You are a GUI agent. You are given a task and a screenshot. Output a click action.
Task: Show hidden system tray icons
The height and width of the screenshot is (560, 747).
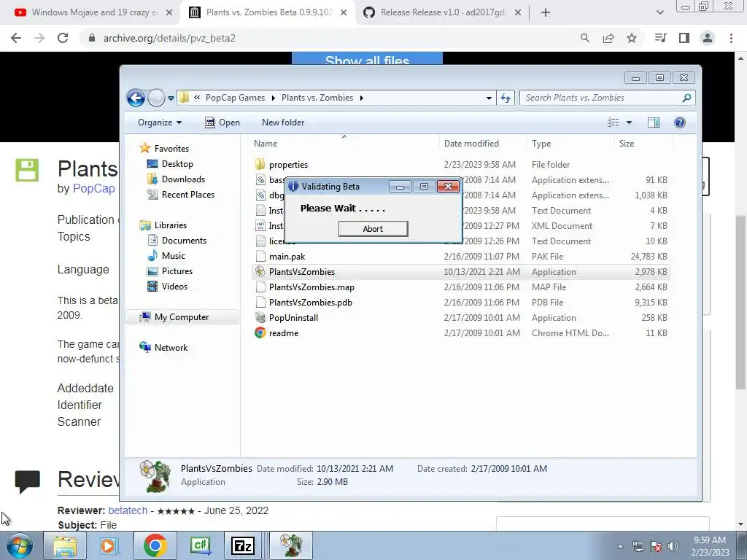pyautogui.click(x=620, y=546)
